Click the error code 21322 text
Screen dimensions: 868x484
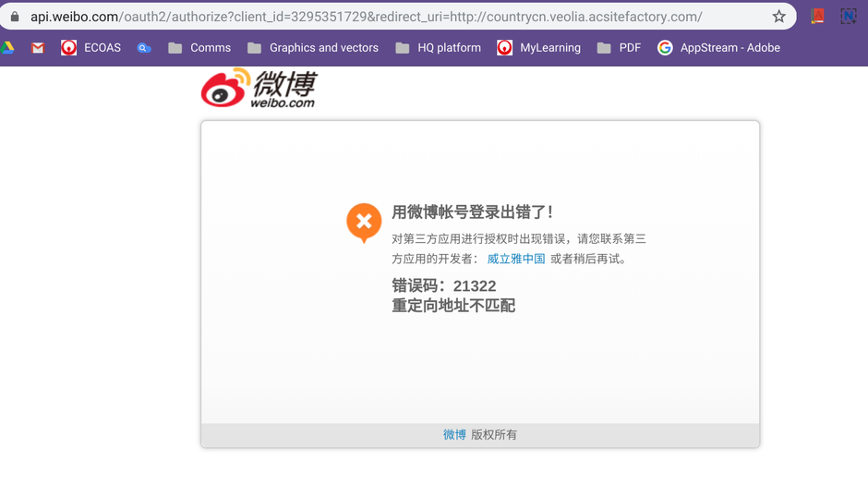click(x=444, y=285)
